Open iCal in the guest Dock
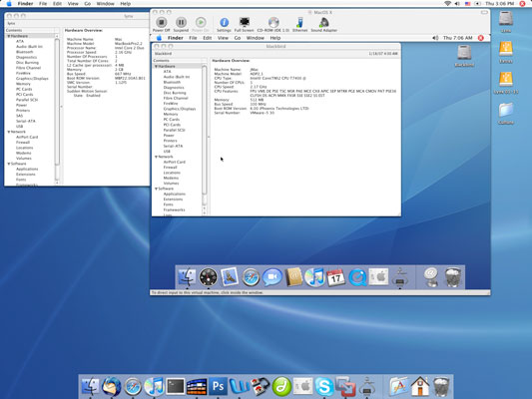Screen dimensions: 532x399 click(x=336, y=277)
